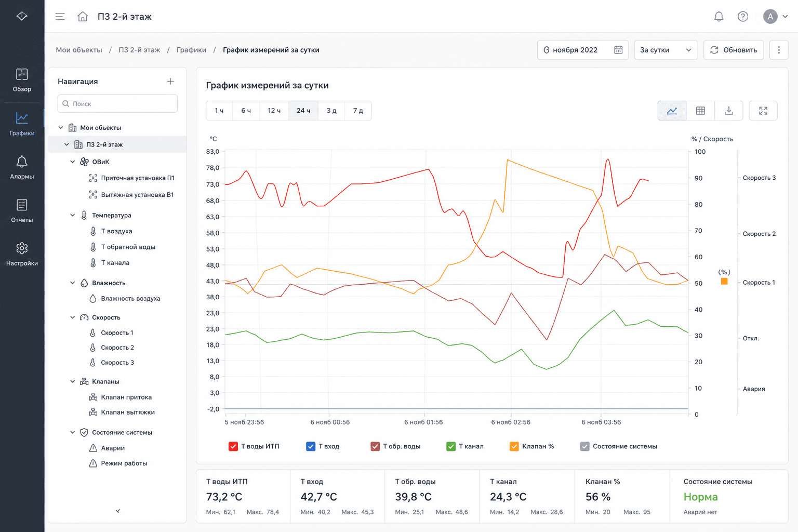Collapse Влажность tree group
The width and height of the screenshot is (798, 532).
(x=73, y=283)
